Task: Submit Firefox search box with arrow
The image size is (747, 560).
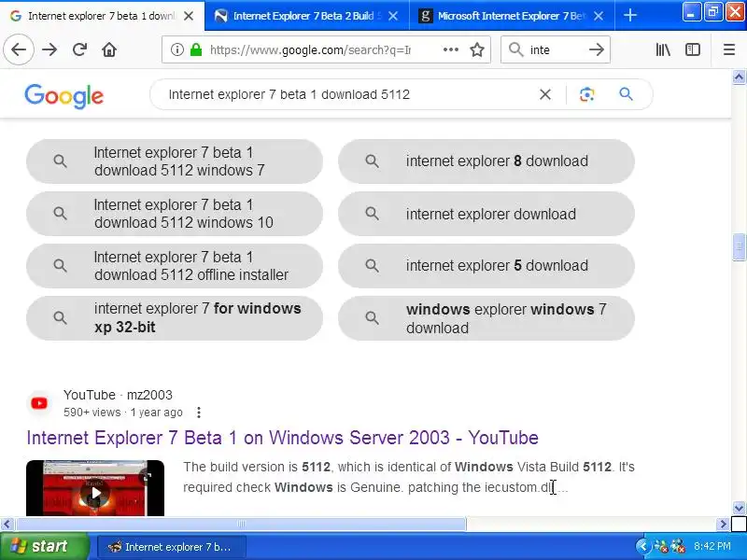Action: tap(597, 49)
